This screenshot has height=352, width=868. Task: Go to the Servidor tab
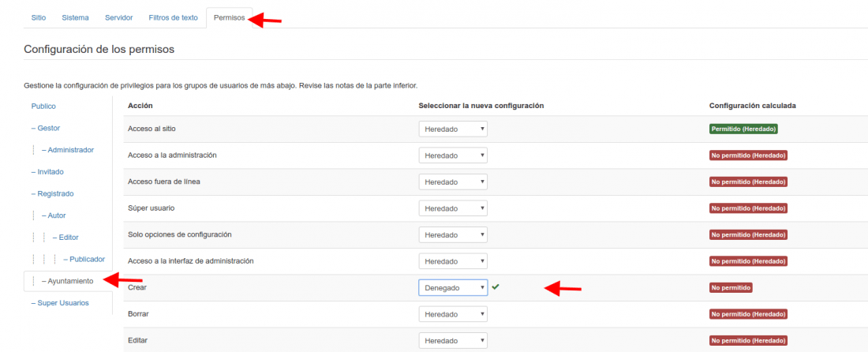click(x=119, y=17)
